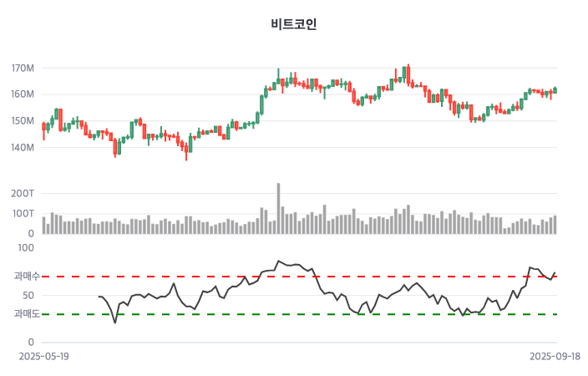This screenshot has width=588, height=376.
Task: Click the green dashed oversold line
Action: click(334, 314)
